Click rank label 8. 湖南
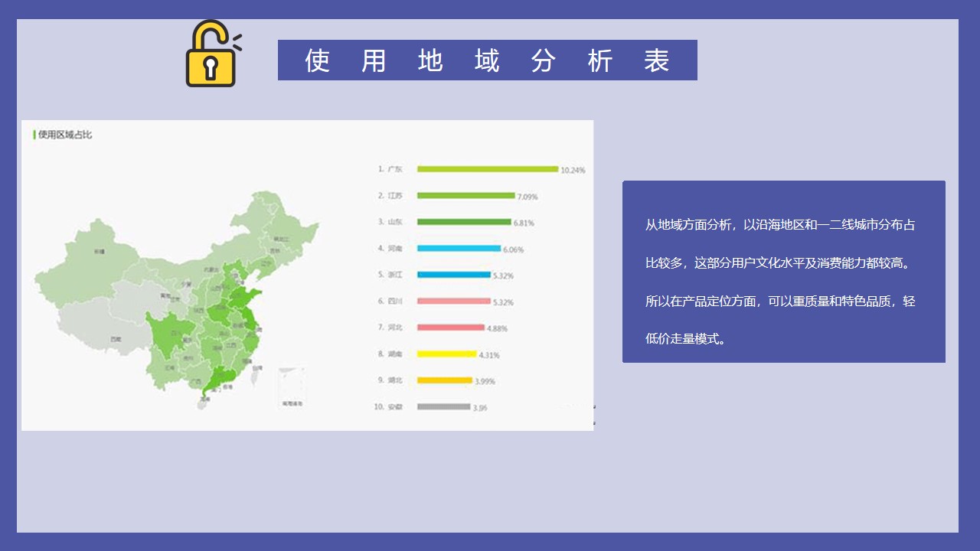The height and width of the screenshot is (551, 980). (390, 354)
